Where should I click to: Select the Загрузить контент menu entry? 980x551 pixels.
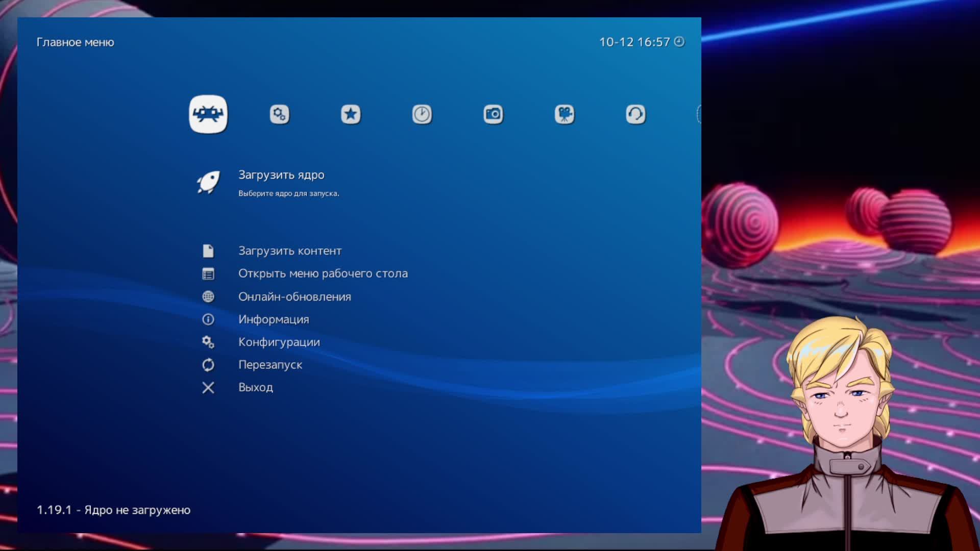coord(290,251)
